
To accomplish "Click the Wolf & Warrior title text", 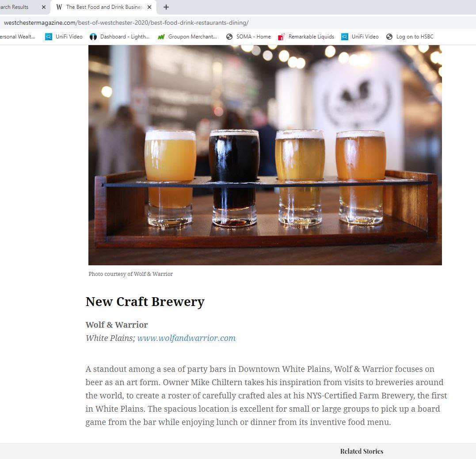I will click(117, 325).
